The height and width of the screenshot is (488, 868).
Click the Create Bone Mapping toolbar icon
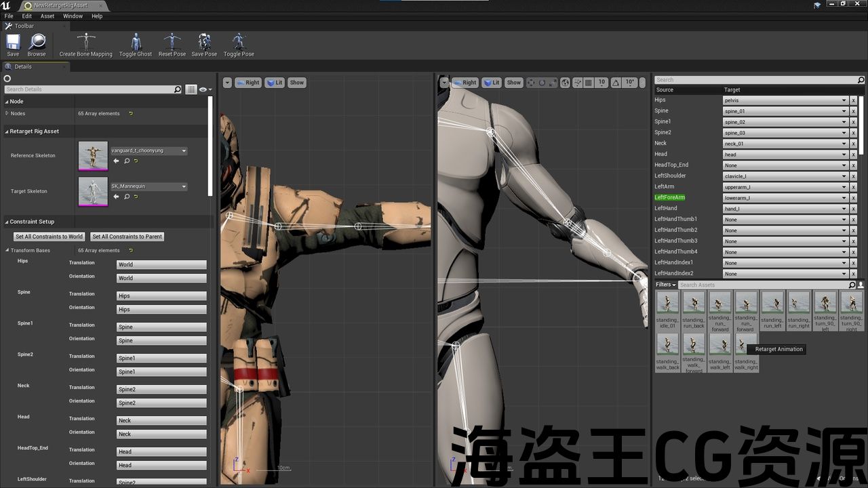click(86, 42)
